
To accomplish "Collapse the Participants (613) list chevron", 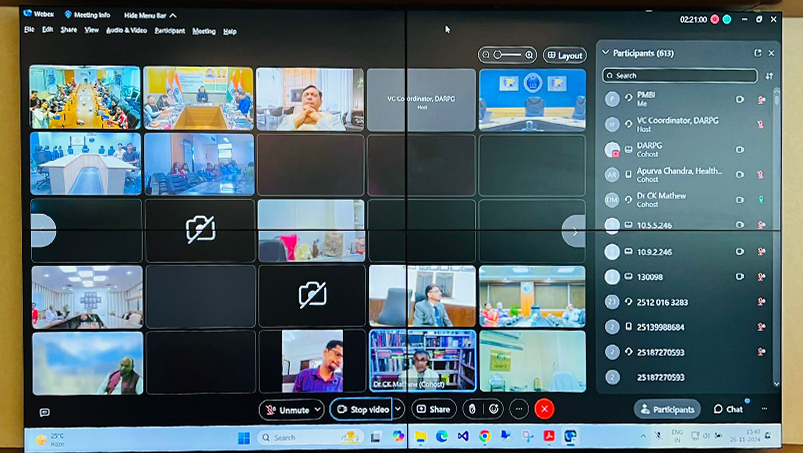I will [x=606, y=53].
